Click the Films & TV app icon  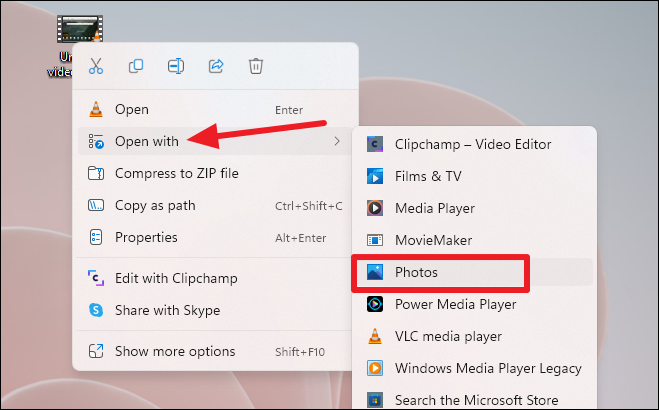click(x=374, y=176)
